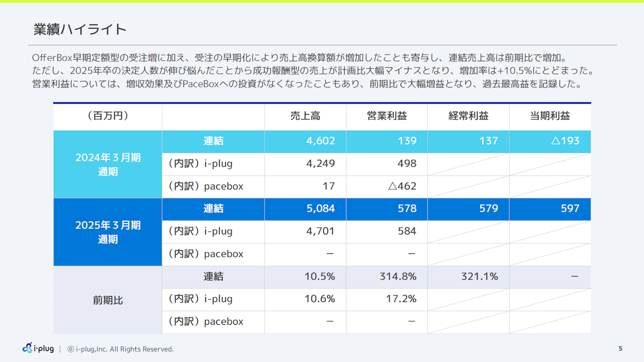This screenshot has width=644, height=362.
Task: Select the 17.2% i-plug growth cell
Action: (401, 299)
